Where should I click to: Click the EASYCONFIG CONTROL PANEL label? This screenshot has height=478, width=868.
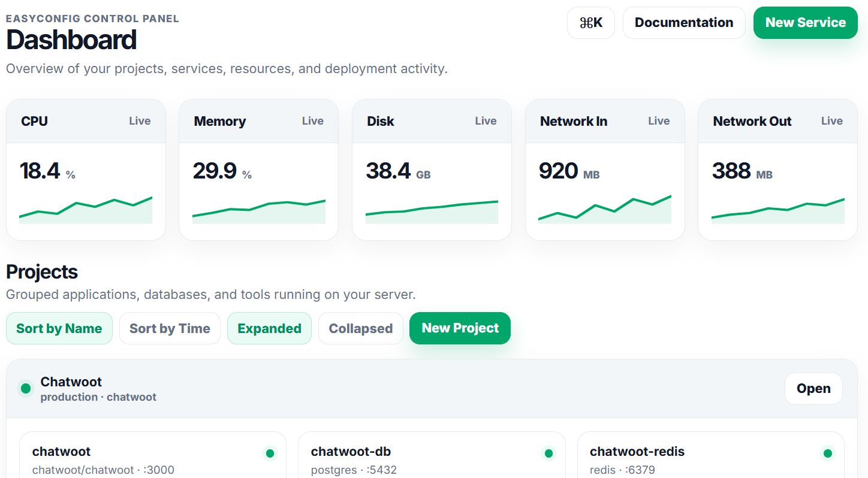coord(92,19)
